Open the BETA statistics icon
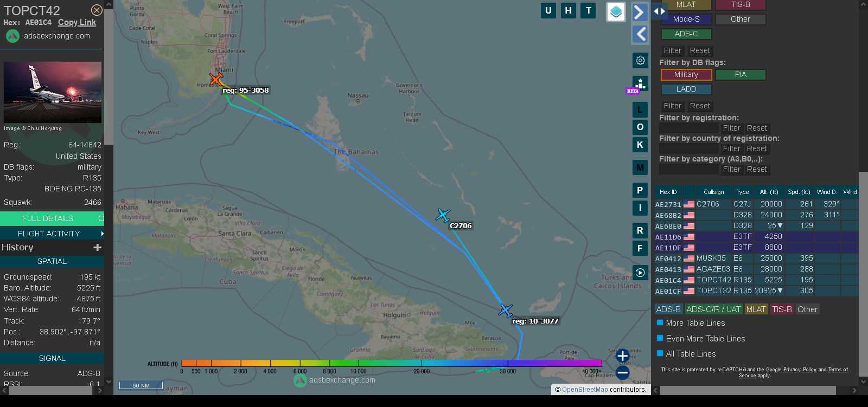 coord(640,84)
